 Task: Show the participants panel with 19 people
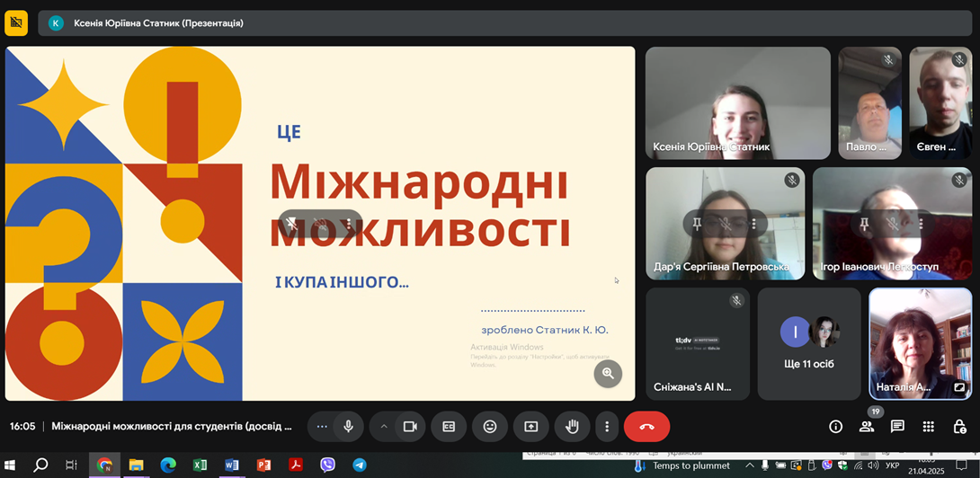pos(866,427)
